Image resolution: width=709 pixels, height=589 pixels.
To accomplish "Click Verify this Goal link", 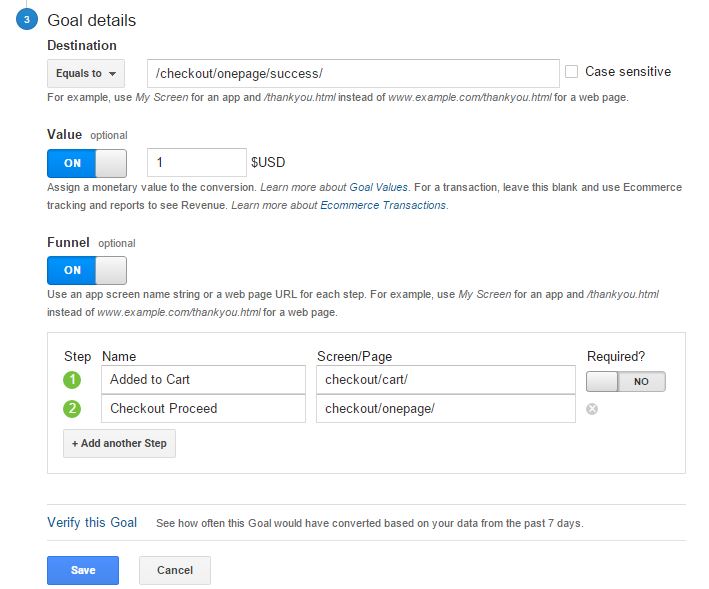I will [x=92, y=523].
